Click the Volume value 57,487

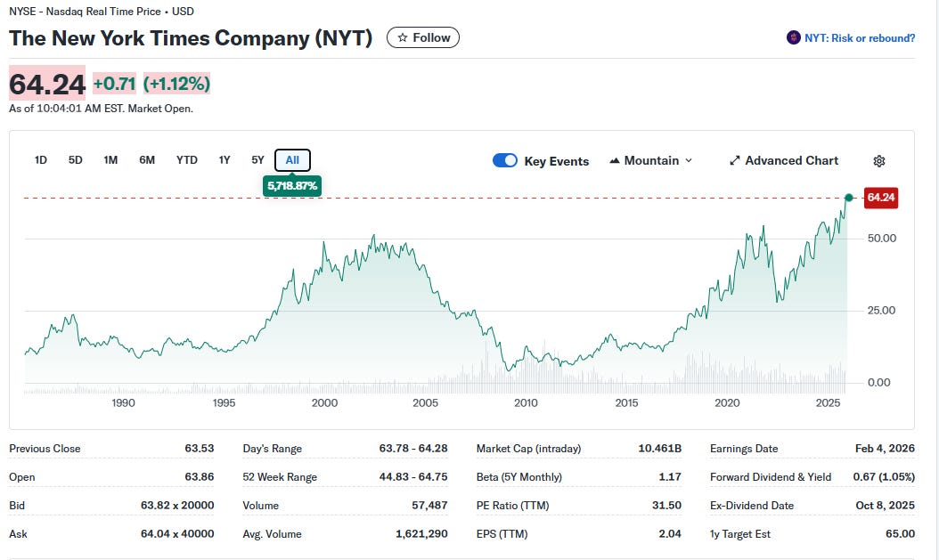(429, 505)
